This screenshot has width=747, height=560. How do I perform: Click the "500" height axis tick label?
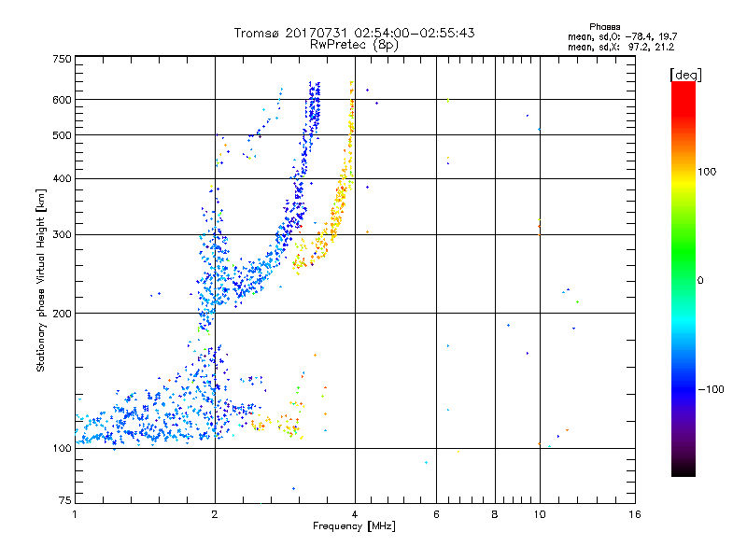[x=62, y=135]
